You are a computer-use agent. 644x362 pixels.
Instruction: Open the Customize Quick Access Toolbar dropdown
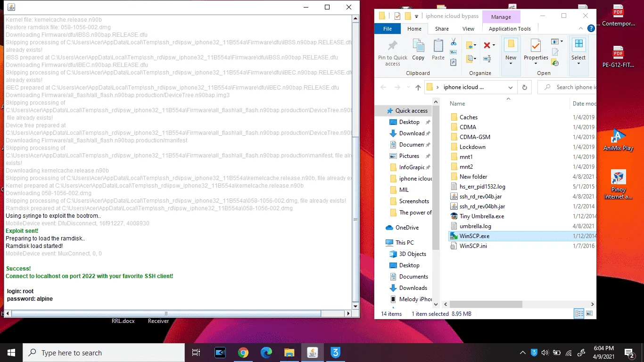(x=417, y=16)
